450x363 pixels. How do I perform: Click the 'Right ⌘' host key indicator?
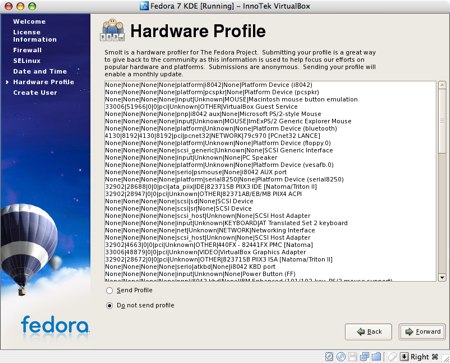coord(424,357)
